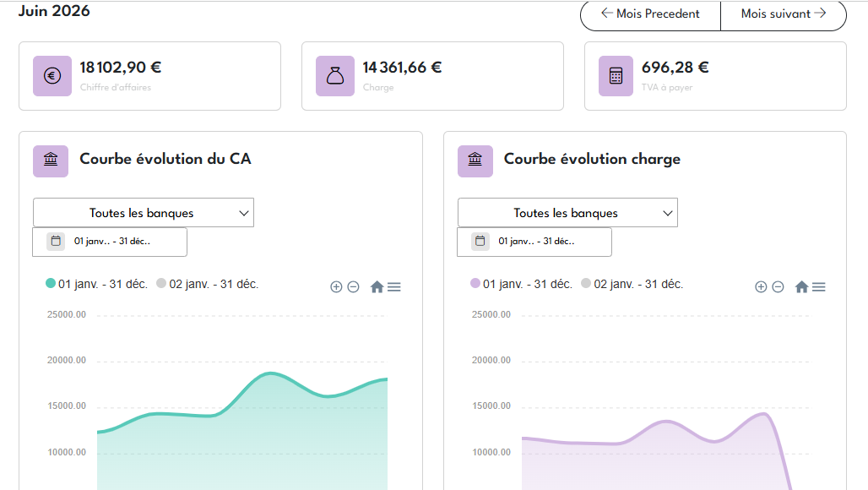Click the bank icon beside Courbe évolution charge
Viewport: 868px width, 490px height.
[x=475, y=161]
